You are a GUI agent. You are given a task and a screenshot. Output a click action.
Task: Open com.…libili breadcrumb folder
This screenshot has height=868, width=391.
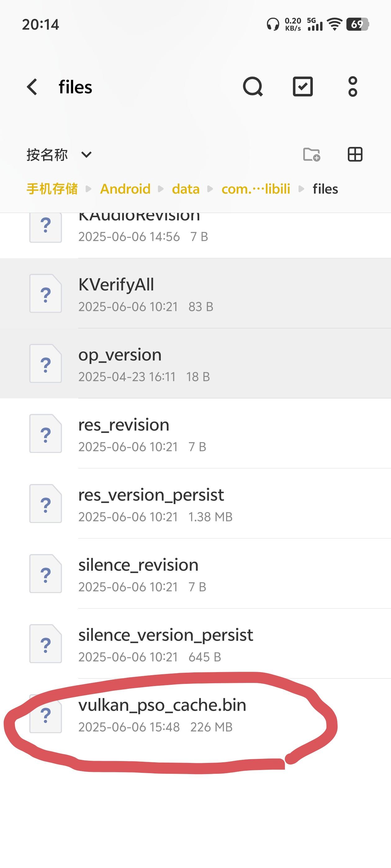256,189
